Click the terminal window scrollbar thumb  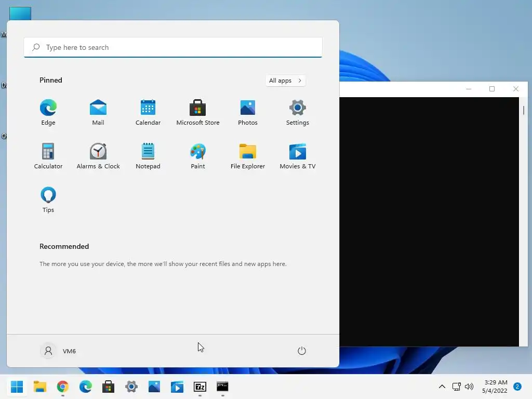pos(524,110)
